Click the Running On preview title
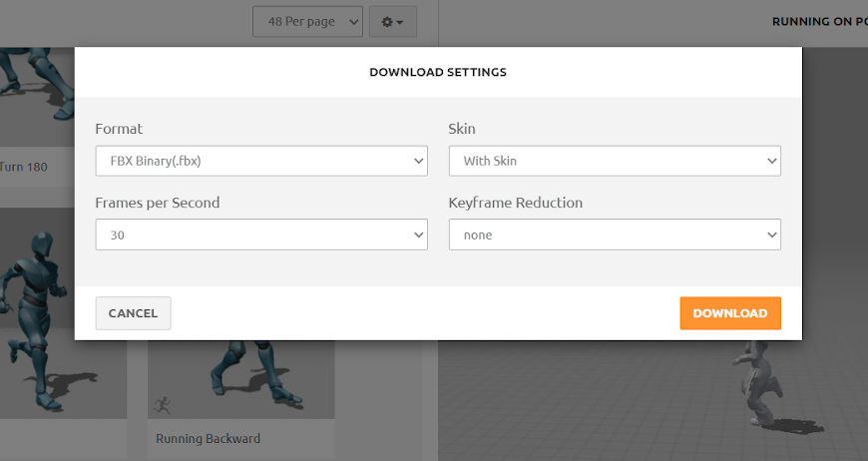This screenshot has width=868, height=461. coord(818,21)
